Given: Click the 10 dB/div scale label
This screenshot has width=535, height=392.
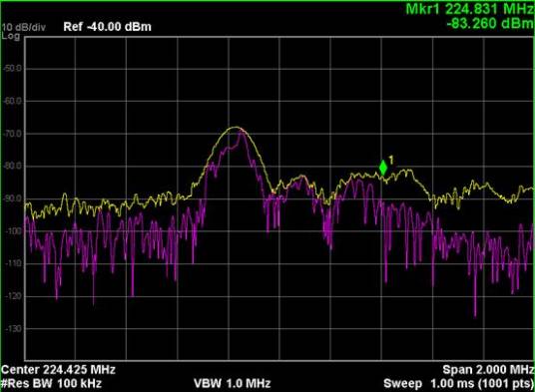Looking at the screenshot, I should (24, 27).
